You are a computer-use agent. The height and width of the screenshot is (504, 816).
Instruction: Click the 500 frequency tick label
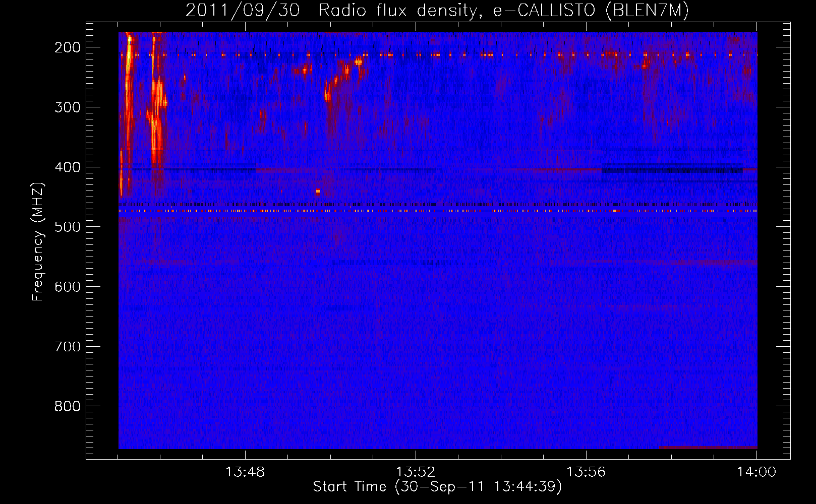coord(68,227)
